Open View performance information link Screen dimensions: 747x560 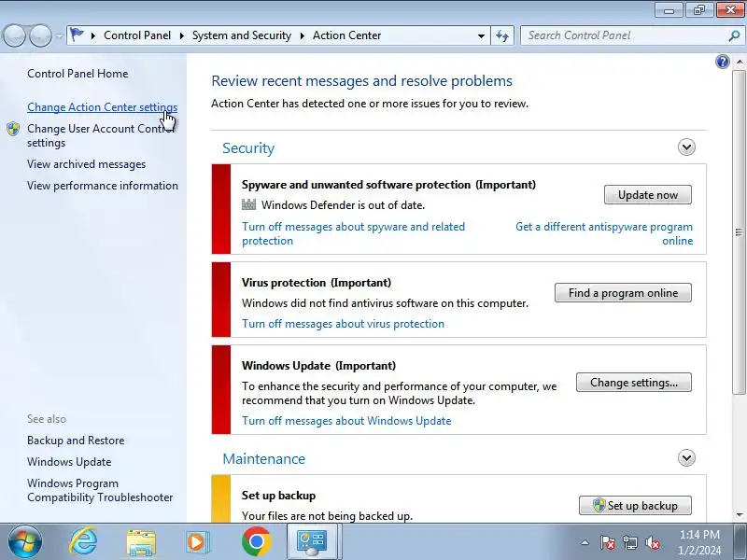103,186
